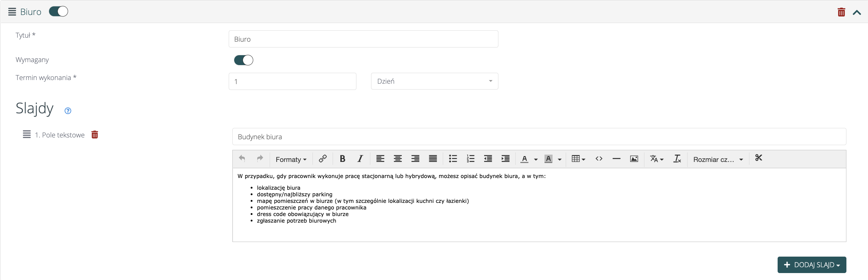Open the table insert menu
Screen dimensions: 868x280
tap(578, 159)
